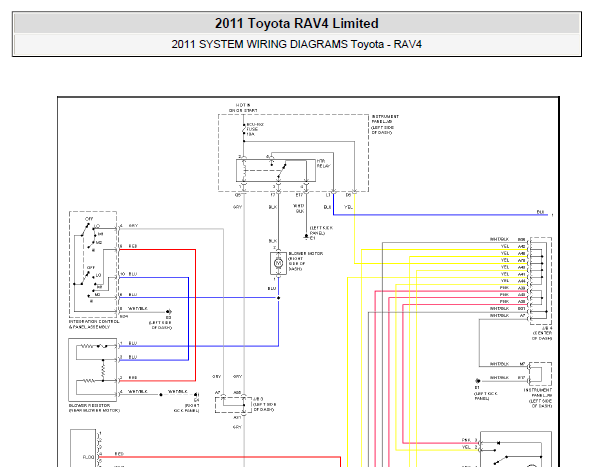This screenshot has height=467, width=603.
Task: Click 'WHT/BLK' at pin 8 of integration control
Action: tap(138, 309)
